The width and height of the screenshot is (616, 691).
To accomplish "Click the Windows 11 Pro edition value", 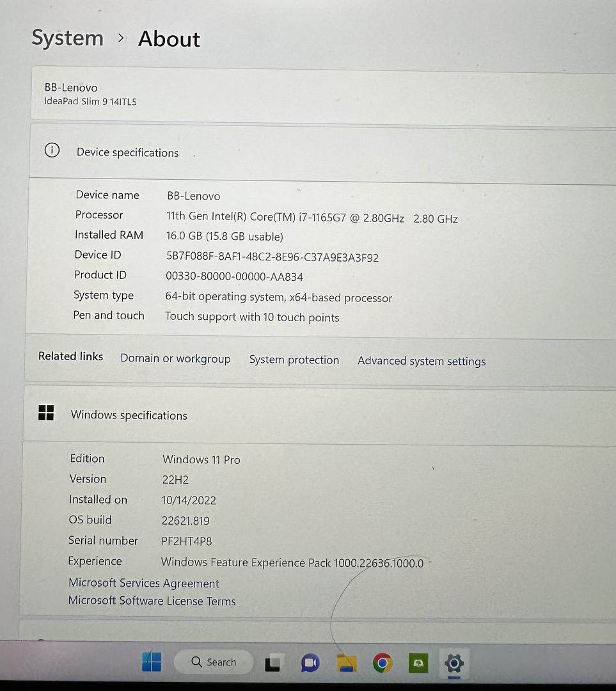I will [x=201, y=459].
